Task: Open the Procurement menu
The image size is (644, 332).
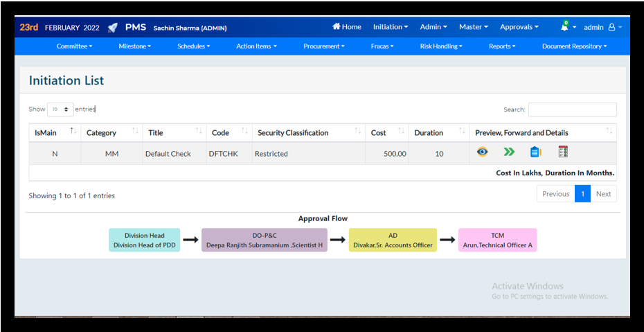Action: 323,46
